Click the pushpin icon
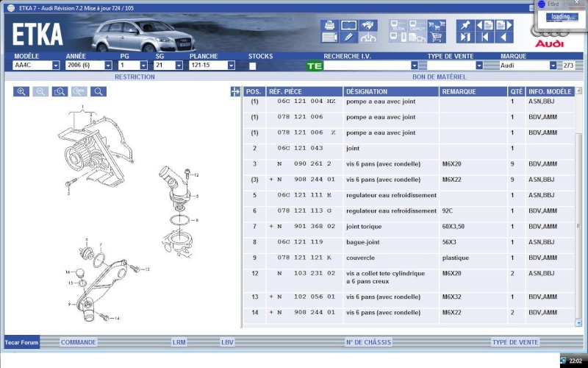Screen dimensions: 588x368 tap(465, 25)
